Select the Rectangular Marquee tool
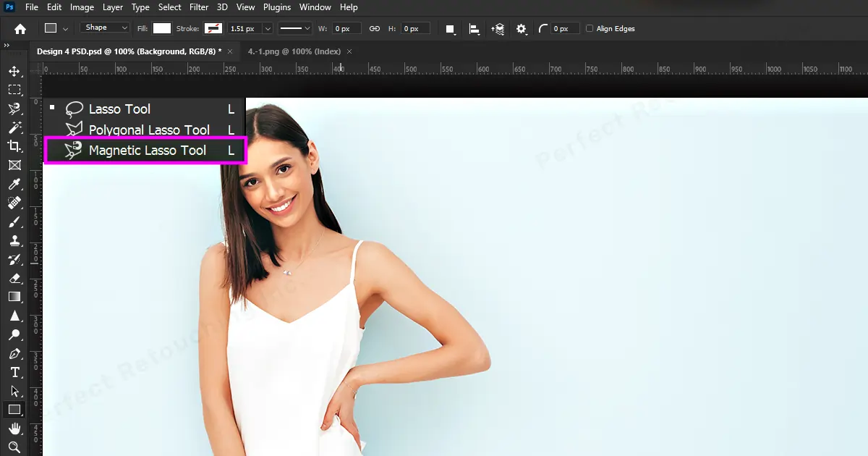Screen dimensions: 868x456 tap(14, 90)
